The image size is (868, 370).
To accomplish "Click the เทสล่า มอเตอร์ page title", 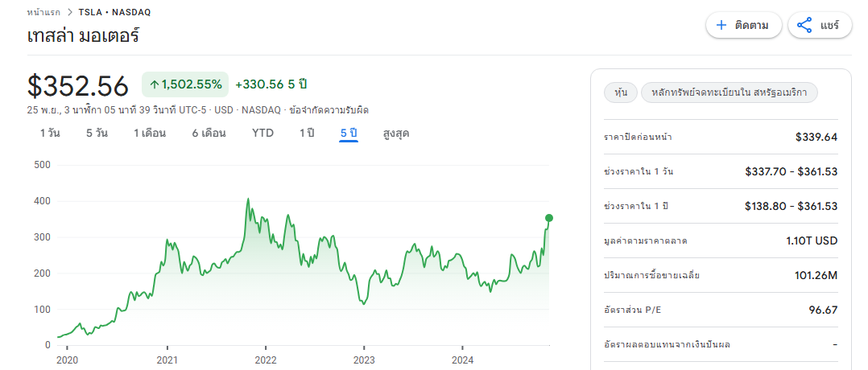I will coord(84,36).
